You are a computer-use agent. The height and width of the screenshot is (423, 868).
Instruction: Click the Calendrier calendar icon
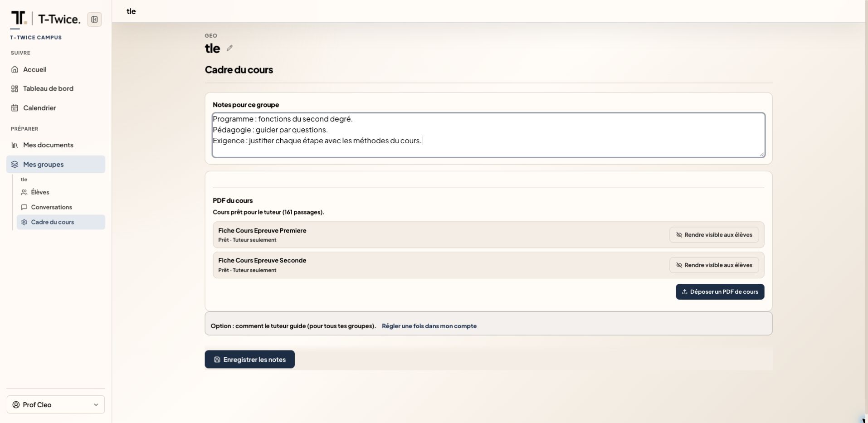[15, 108]
